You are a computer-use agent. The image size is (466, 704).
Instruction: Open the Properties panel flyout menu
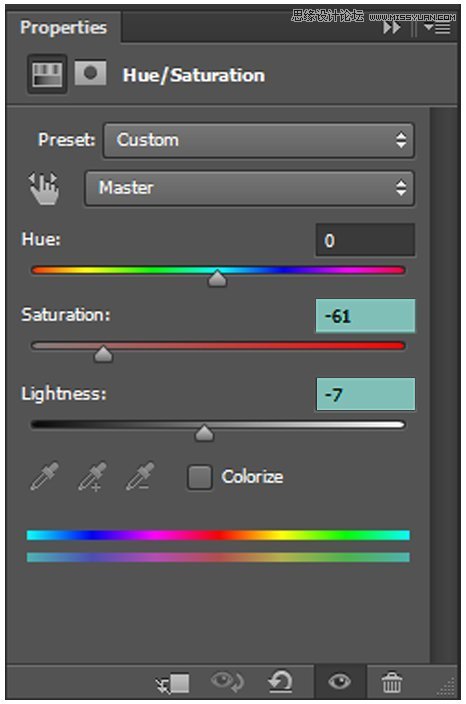[437, 28]
